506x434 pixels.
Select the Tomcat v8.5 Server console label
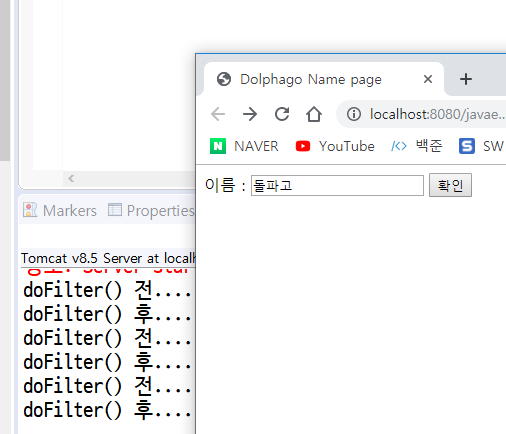pos(108,258)
